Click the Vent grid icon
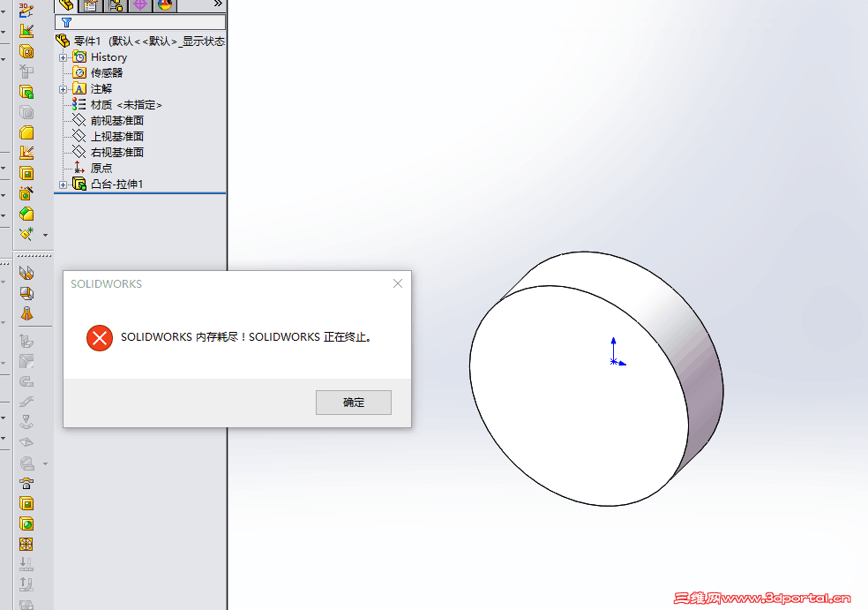 point(26,544)
